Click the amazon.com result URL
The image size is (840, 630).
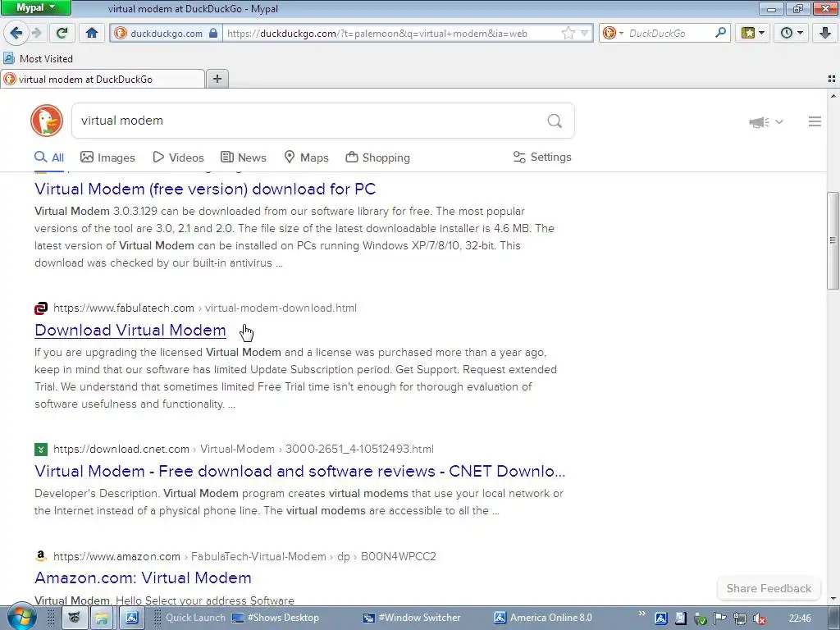point(244,557)
